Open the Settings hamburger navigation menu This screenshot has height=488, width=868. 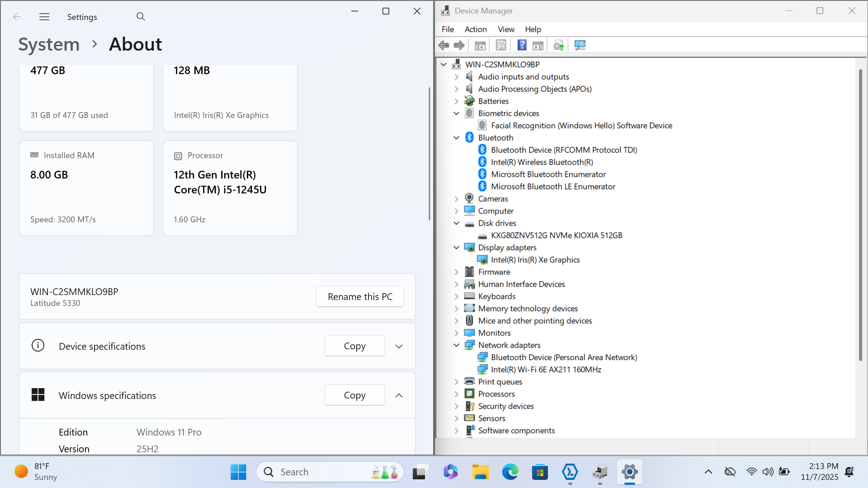tap(44, 17)
